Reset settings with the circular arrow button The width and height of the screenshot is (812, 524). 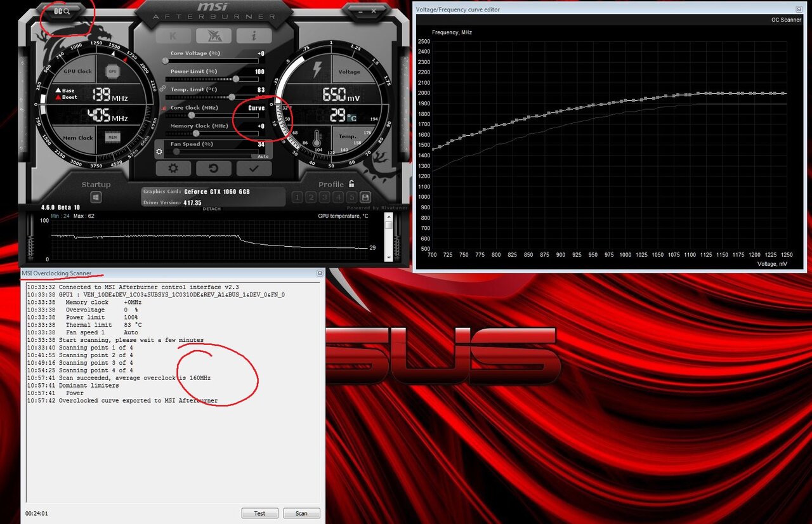click(x=214, y=168)
